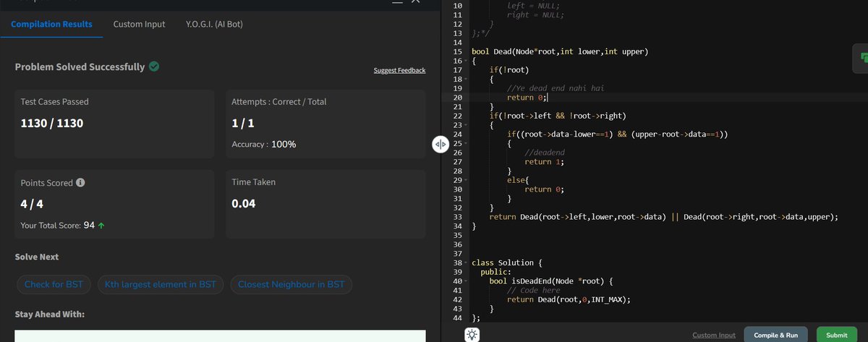This screenshot has height=342, width=868.
Task: Click the '//deadend' comment on line 26
Action: point(544,153)
